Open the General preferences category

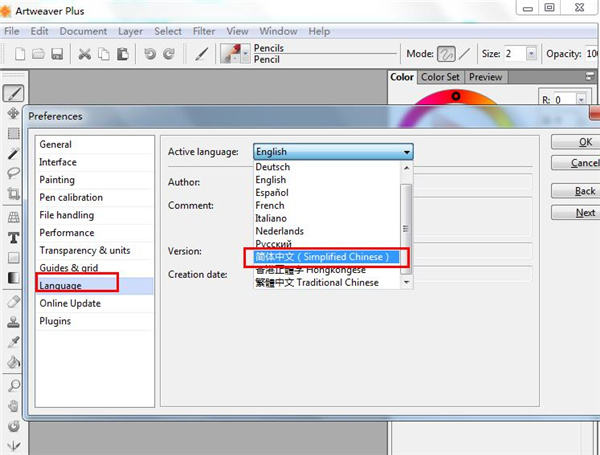click(95, 145)
